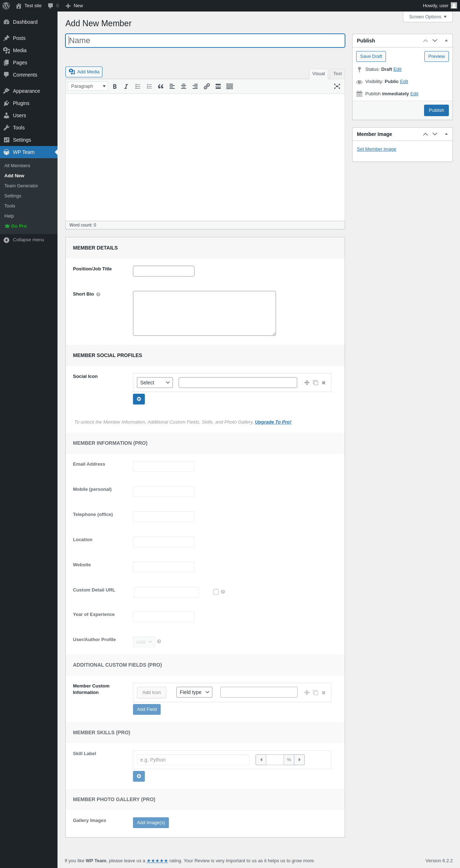Toggle the toolbar kitchen sink icon

point(230,86)
